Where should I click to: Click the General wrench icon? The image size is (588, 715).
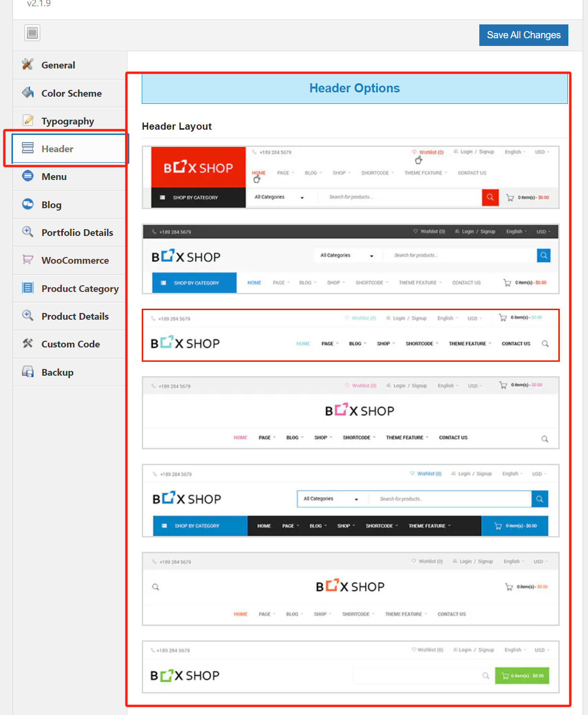(27, 65)
